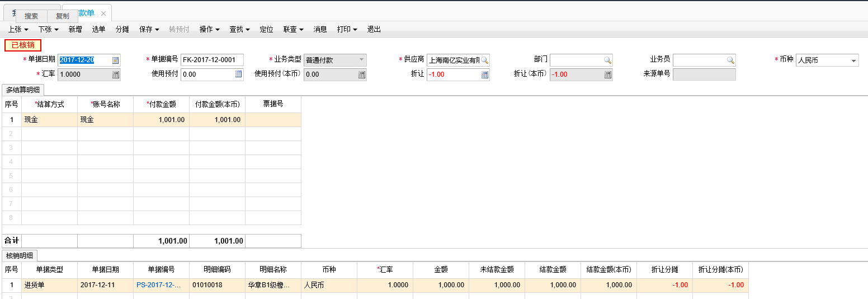Select the 多结算明细 tab
The height and width of the screenshot is (299, 868).
[23, 90]
